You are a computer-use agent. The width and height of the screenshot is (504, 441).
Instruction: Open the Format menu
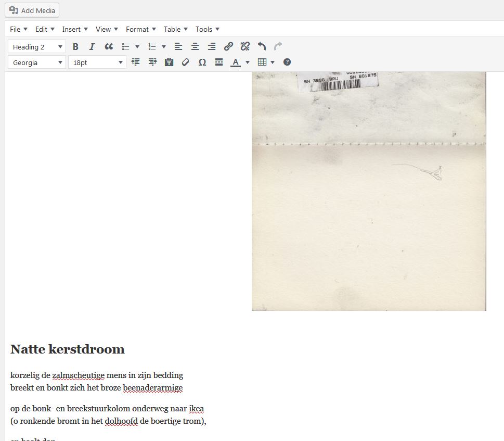pos(141,29)
